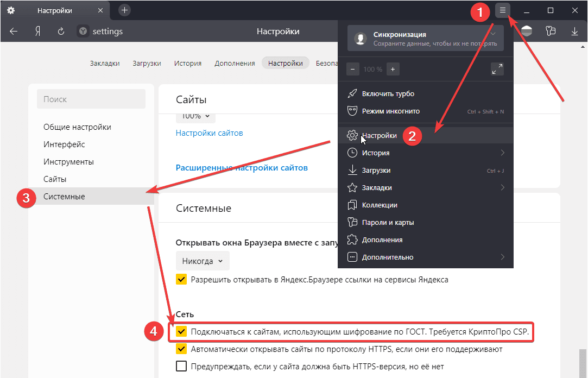Enter fullscreen with the expand arrows icon
This screenshot has width=588, height=378.
click(497, 69)
